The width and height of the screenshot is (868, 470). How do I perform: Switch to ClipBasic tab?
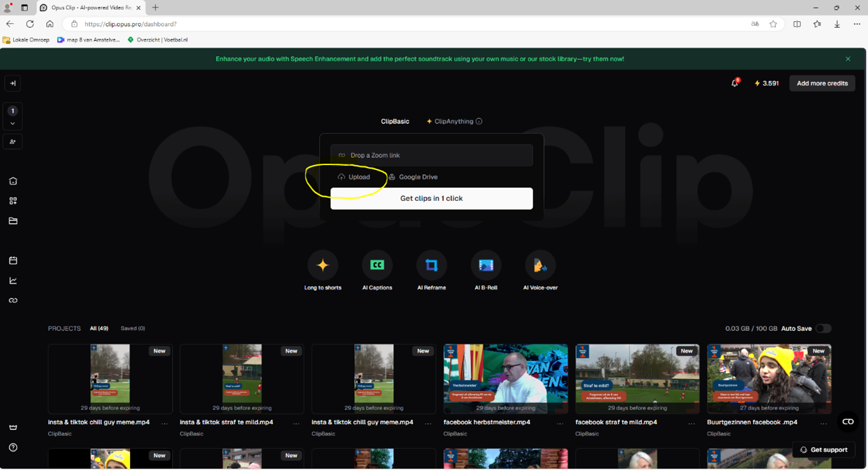[395, 122]
